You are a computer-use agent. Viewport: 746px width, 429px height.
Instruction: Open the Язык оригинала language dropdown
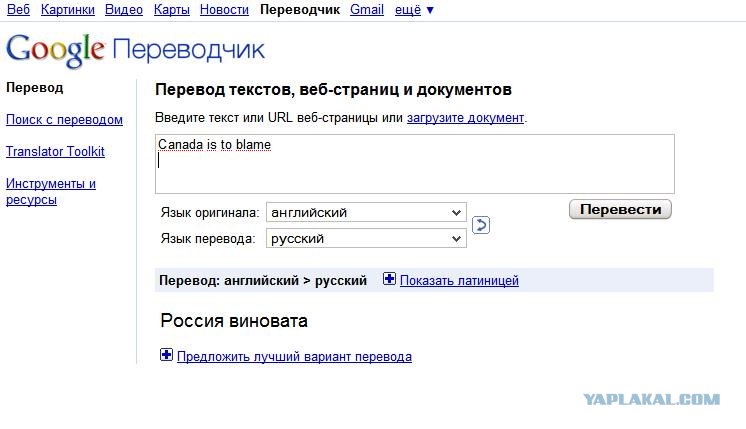[367, 213]
